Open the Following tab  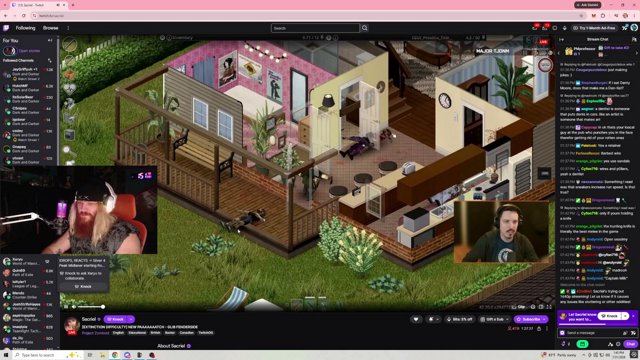[25, 28]
